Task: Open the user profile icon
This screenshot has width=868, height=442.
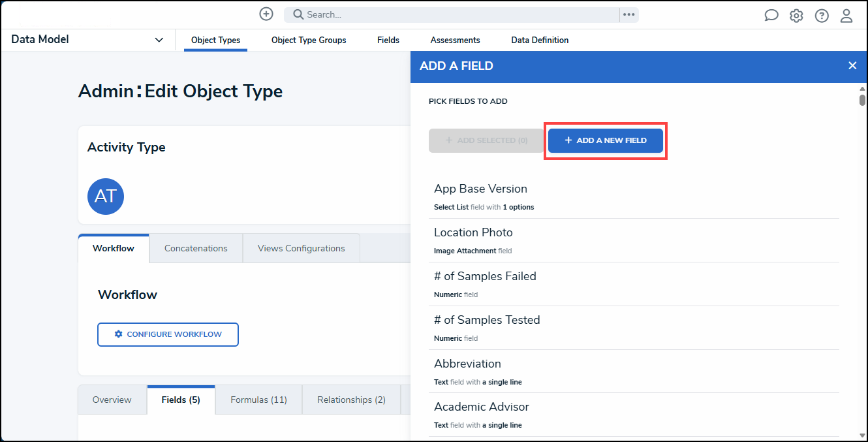Action: tap(846, 16)
